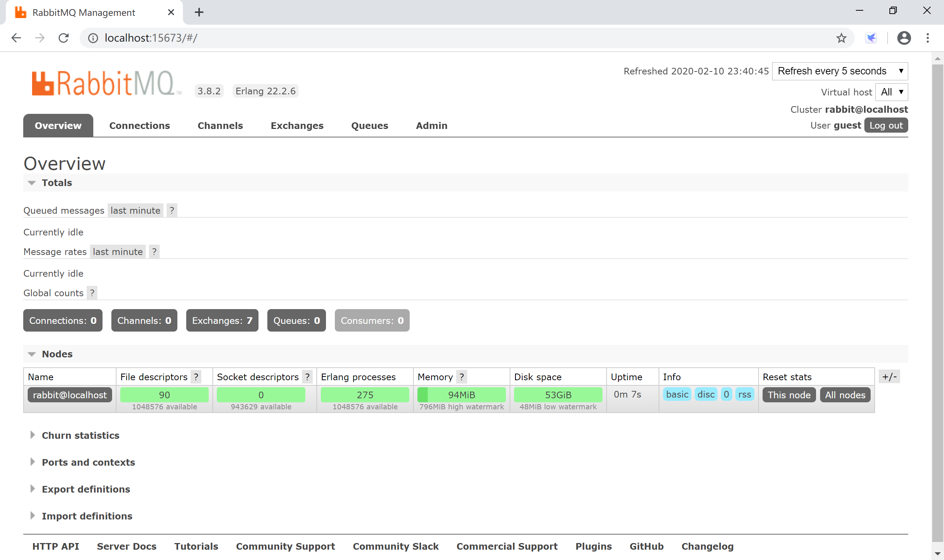Viewport: 944px width, 560px height.
Task: Open the Virtual host dropdown
Action: click(892, 92)
